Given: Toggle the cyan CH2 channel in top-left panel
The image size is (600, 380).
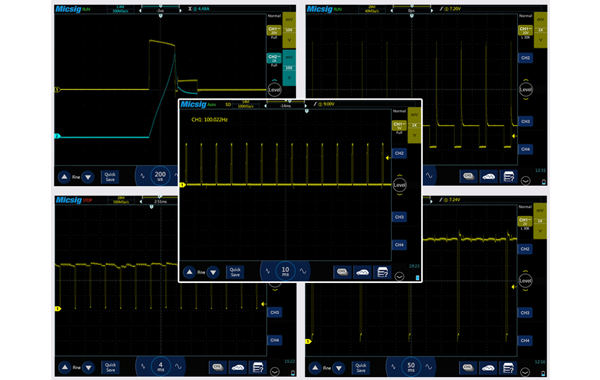Looking at the screenshot, I should pyautogui.click(x=274, y=58).
